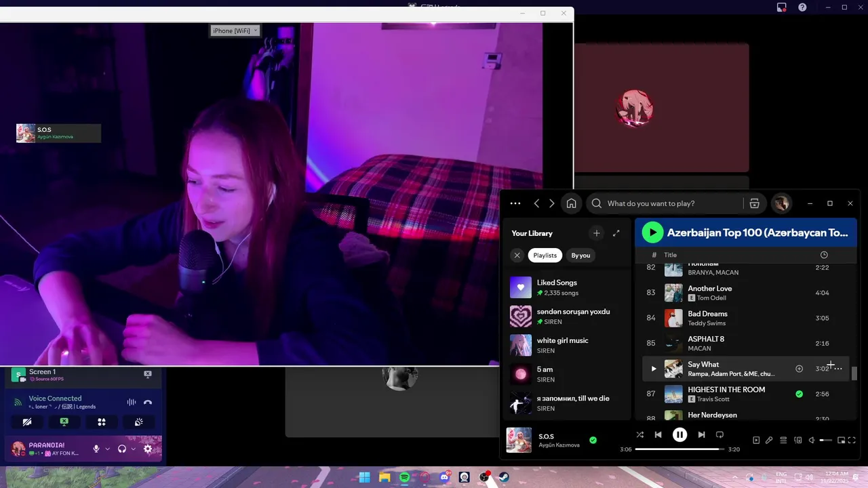
Task: Open the play queue
Action: click(783, 440)
